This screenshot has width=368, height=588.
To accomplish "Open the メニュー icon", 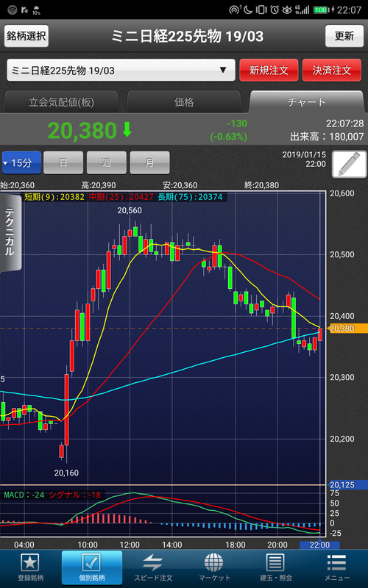I will tap(336, 562).
